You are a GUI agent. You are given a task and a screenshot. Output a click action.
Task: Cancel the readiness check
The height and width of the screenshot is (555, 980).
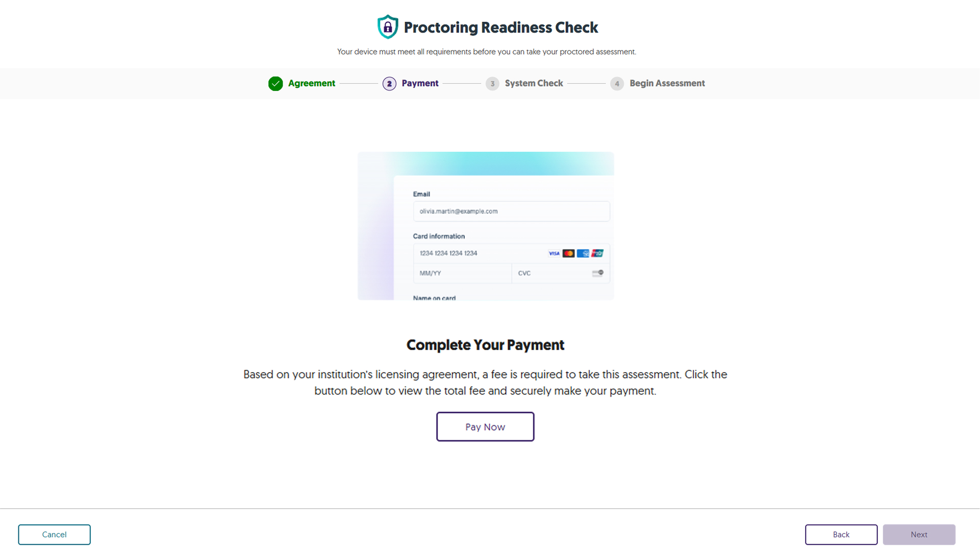click(x=54, y=535)
